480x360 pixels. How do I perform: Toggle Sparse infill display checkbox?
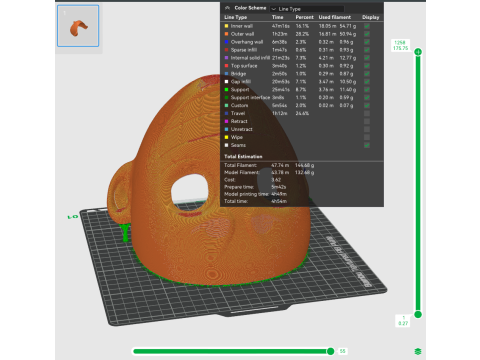pos(367,50)
